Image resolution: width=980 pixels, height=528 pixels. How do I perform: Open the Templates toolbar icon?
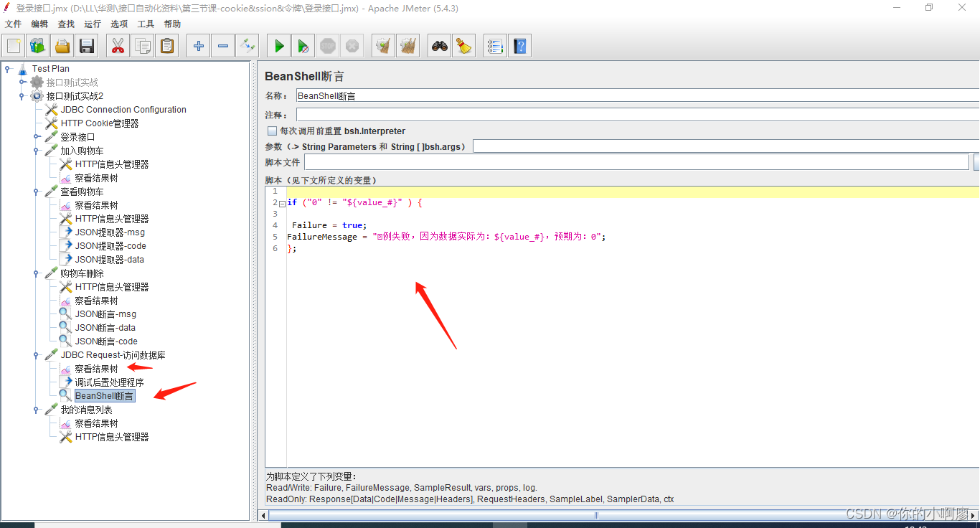(x=38, y=46)
